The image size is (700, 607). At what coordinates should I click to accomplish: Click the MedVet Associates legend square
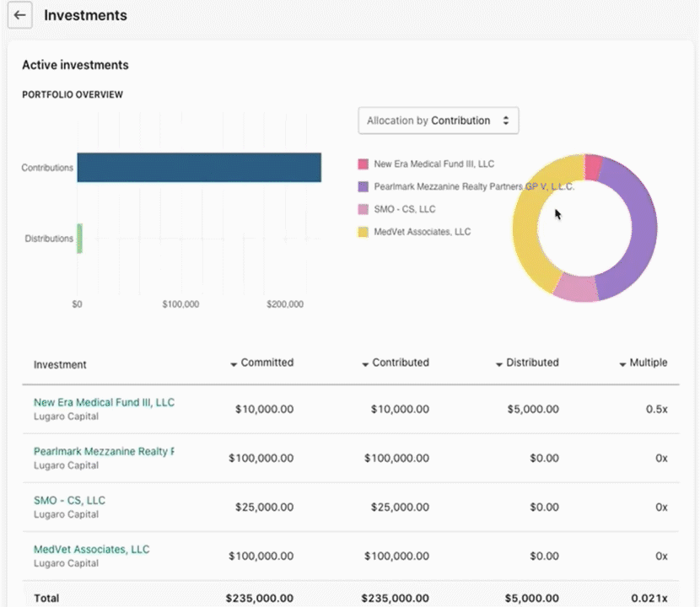click(x=361, y=231)
